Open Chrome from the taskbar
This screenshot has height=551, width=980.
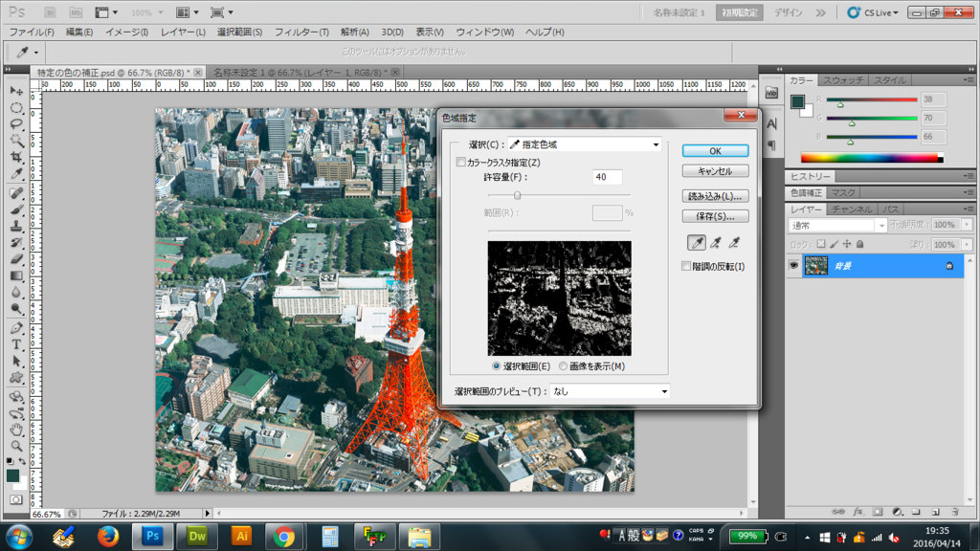click(283, 536)
